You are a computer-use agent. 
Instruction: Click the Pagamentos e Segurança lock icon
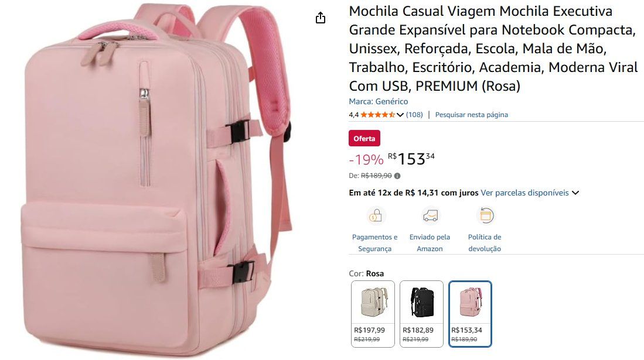pos(375,215)
